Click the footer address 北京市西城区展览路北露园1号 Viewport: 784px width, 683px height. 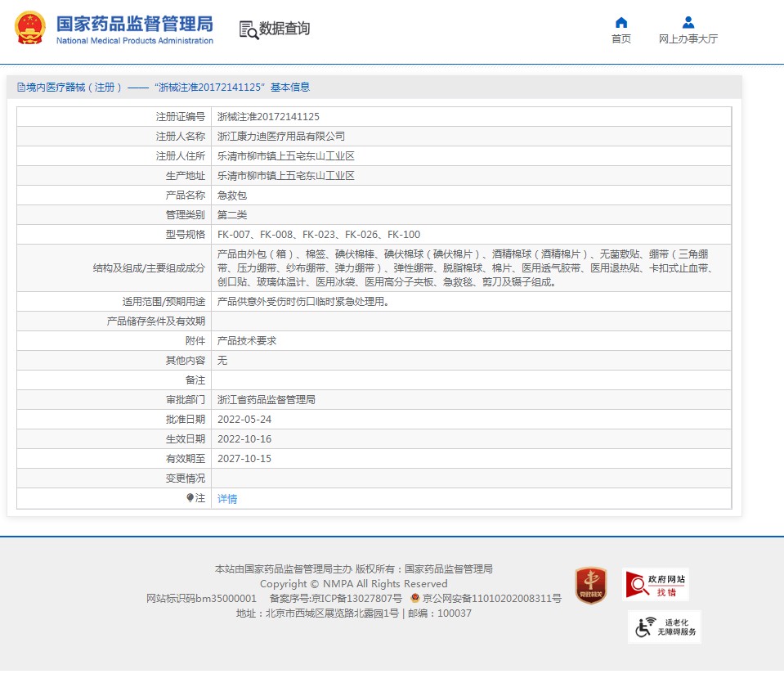click(x=332, y=613)
